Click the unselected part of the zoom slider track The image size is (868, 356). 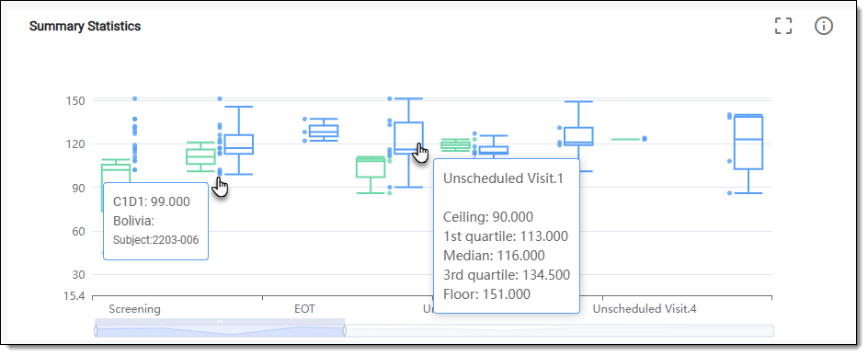click(559, 331)
